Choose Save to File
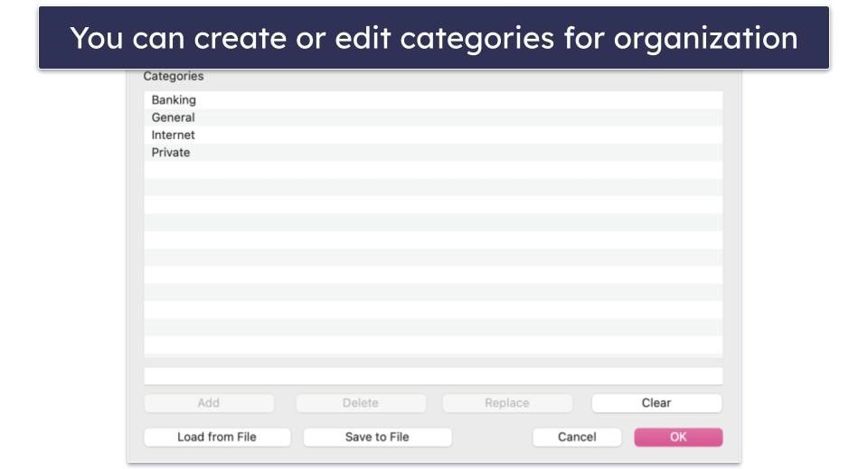 (377, 437)
